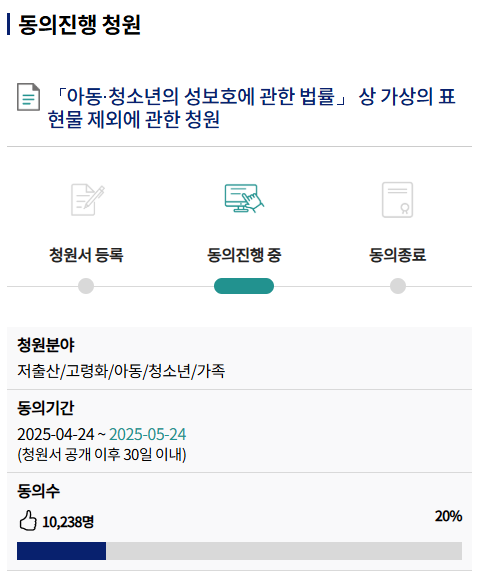Click the certificate icon above 동의종료

pyautogui.click(x=397, y=200)
